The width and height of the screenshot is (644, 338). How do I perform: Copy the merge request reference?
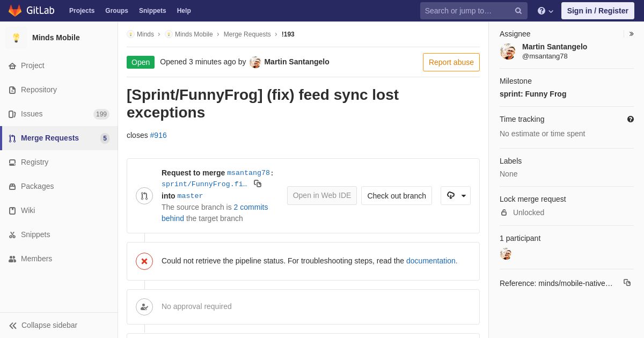tap(627, 283)
